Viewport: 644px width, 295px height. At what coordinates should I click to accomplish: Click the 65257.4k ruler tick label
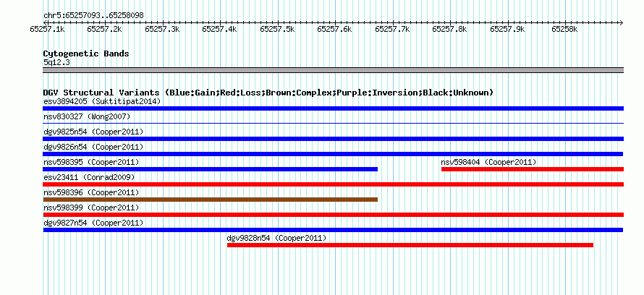(x=220, y=29)
